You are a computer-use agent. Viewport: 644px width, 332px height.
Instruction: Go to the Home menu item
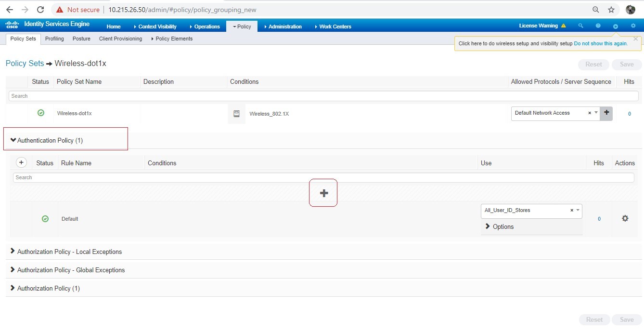click(x=114, y=27)
